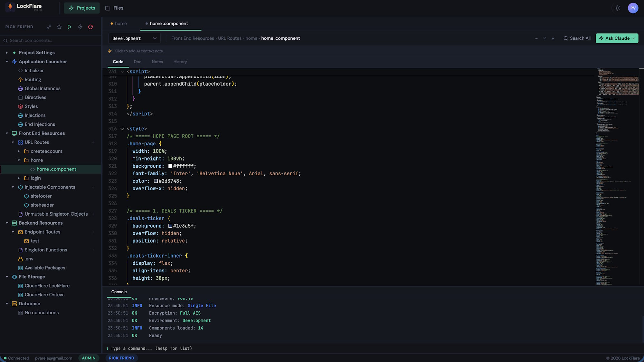Collapse the Backend Resources node
Viewport: 644px width, 362px height.
click(7, 223)
